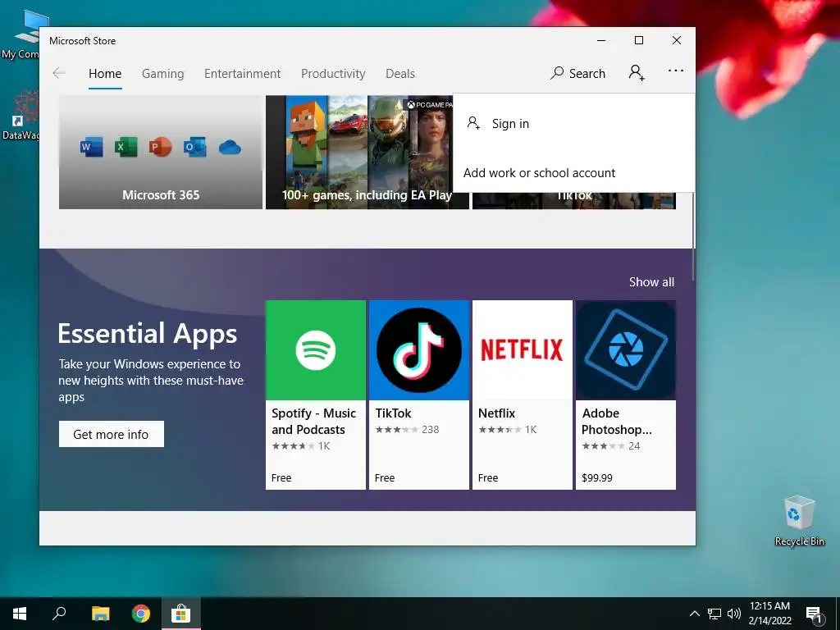840x630 pixels.
Task: Click the Adobe Photoshop... title text
Action: coord(617,421)
